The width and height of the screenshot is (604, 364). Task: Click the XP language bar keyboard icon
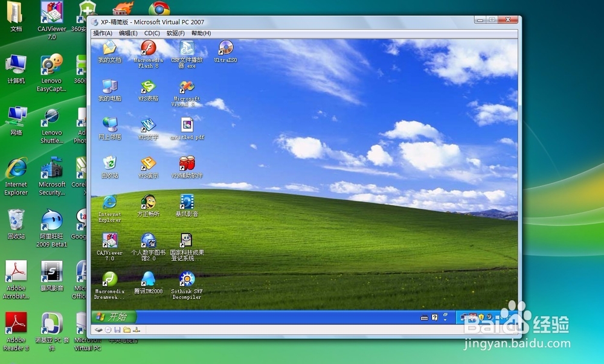click(x=424, y=318)
